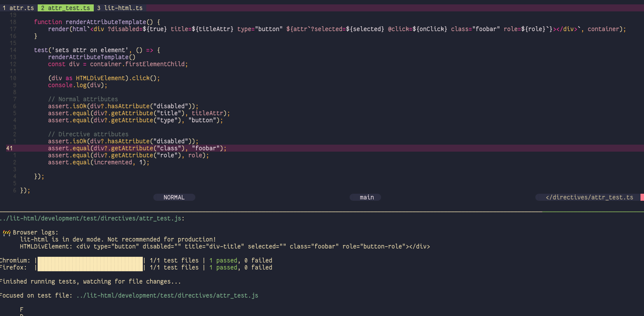The image size is (644, 316).
Task: Click the pink block at statusline end
Action: click(642, 197)
